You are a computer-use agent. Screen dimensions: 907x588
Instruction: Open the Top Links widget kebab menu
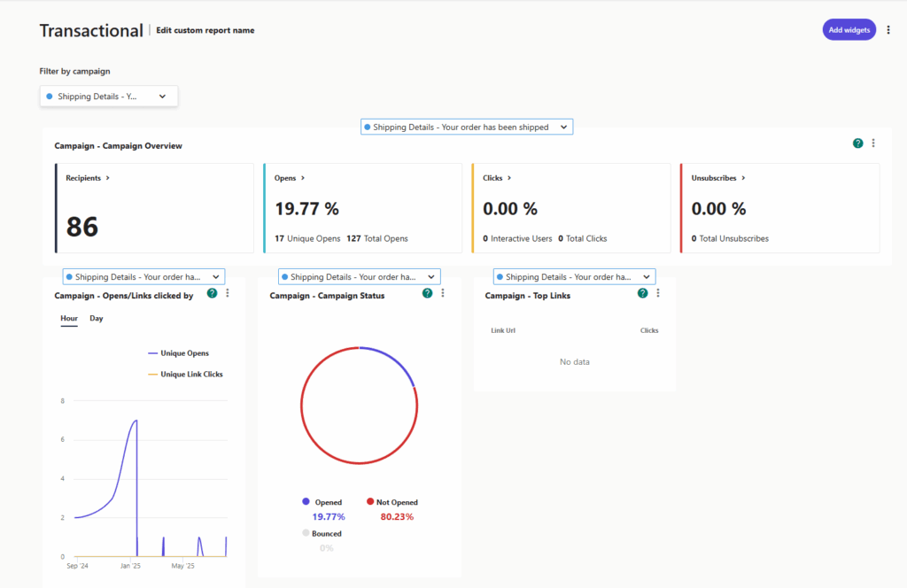coord(658,291)
